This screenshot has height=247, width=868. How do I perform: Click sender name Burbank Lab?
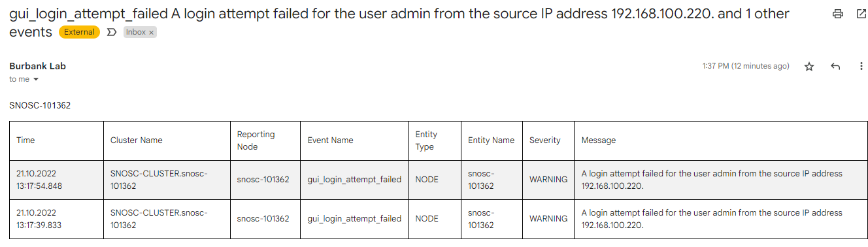click(37, 66)
